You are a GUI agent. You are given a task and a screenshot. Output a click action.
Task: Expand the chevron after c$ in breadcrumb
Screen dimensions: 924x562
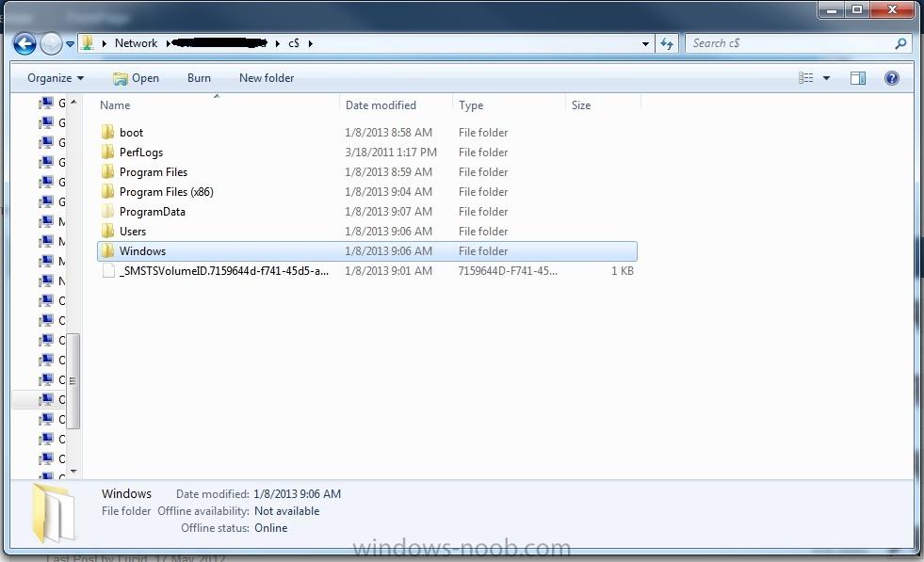pos(311,43)
